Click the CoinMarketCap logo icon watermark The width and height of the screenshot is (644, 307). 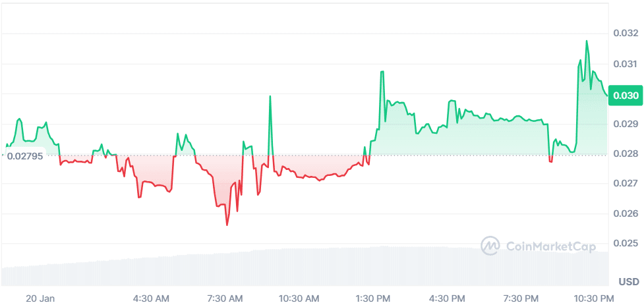(490, 246)
